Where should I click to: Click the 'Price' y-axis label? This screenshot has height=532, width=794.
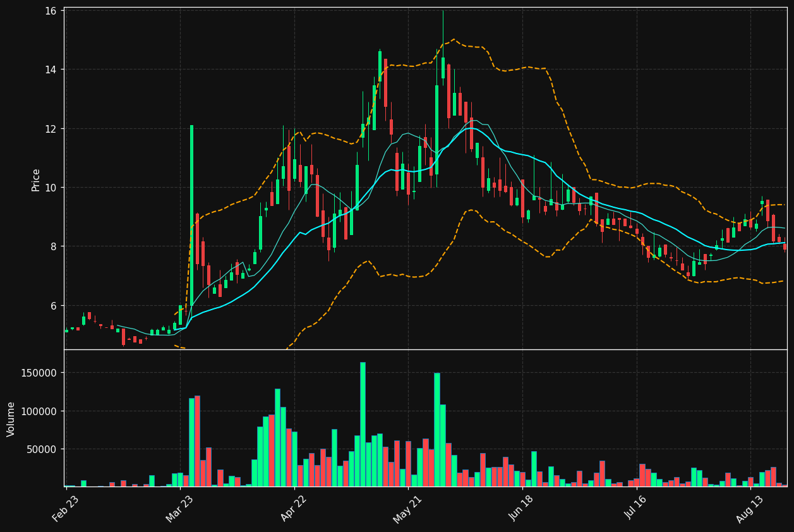pyautogui.click(x=36, y=179)
